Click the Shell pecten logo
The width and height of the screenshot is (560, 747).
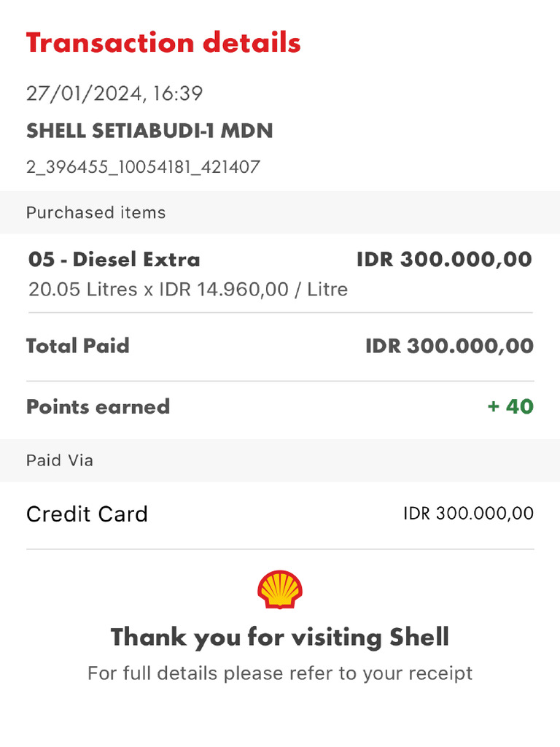[x=280, y=590]
